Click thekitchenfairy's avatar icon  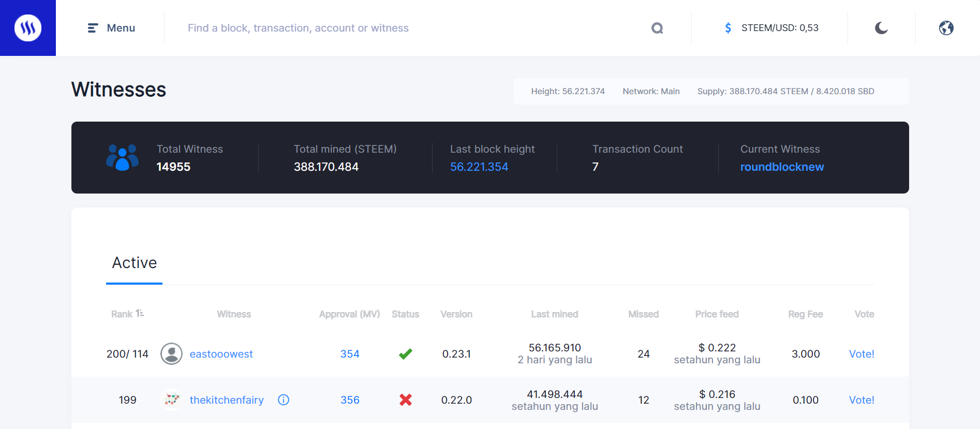coord(171,400)
